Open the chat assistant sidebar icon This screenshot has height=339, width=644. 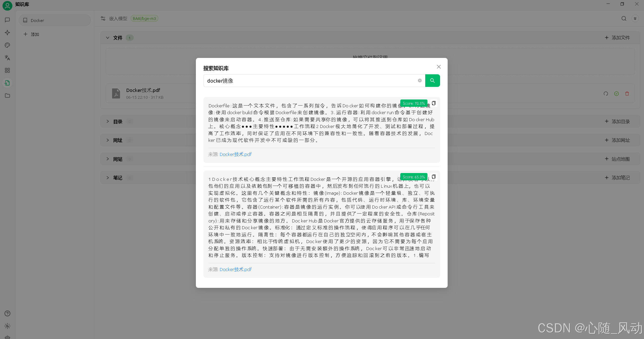[7, 20]
